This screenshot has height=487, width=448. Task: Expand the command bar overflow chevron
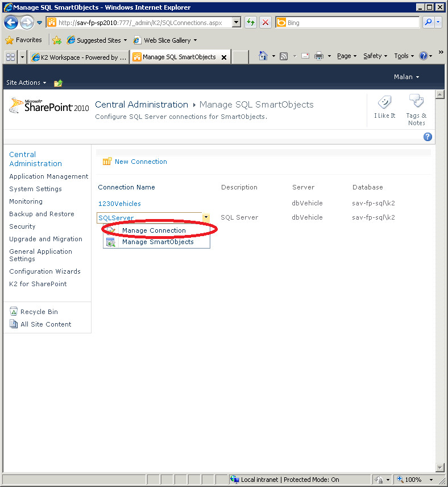coord(441,52)
